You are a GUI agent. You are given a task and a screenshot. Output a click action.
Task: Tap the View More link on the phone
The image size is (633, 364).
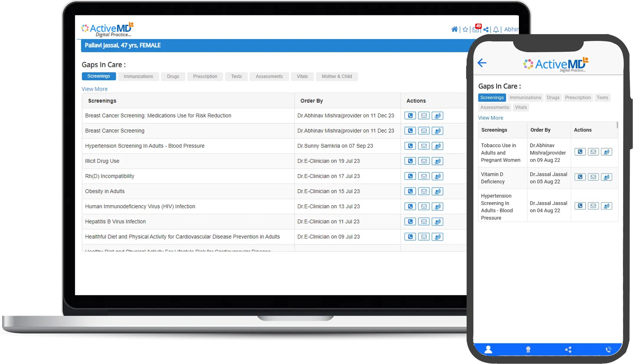(x=491, y=118)
